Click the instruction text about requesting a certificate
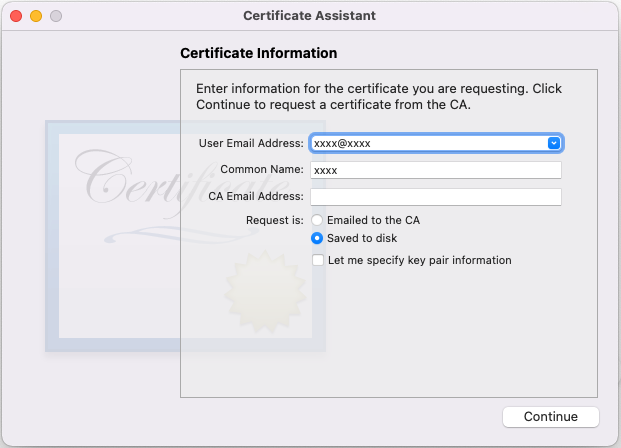The height and width of the screenshot is (448, 621). (x=378, y=96)
